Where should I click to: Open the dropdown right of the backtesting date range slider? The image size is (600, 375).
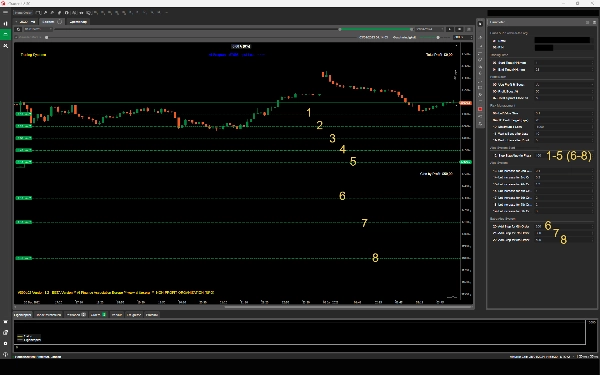pos(430,29)
